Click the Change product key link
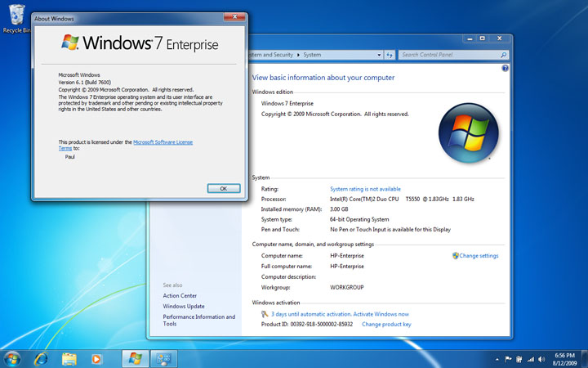 pyautogui.click(x=386, y=325)
